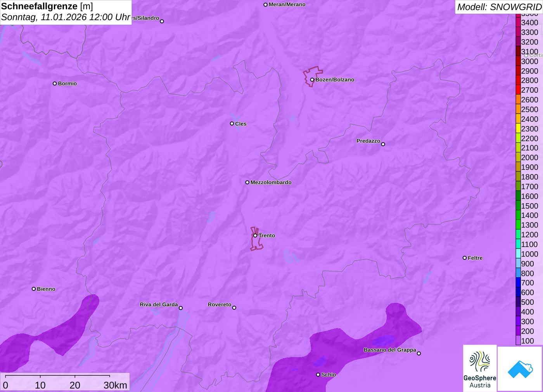Click the 3000 legend value label
The width and height of the screenshot is (543, 392).
[529, 61]
